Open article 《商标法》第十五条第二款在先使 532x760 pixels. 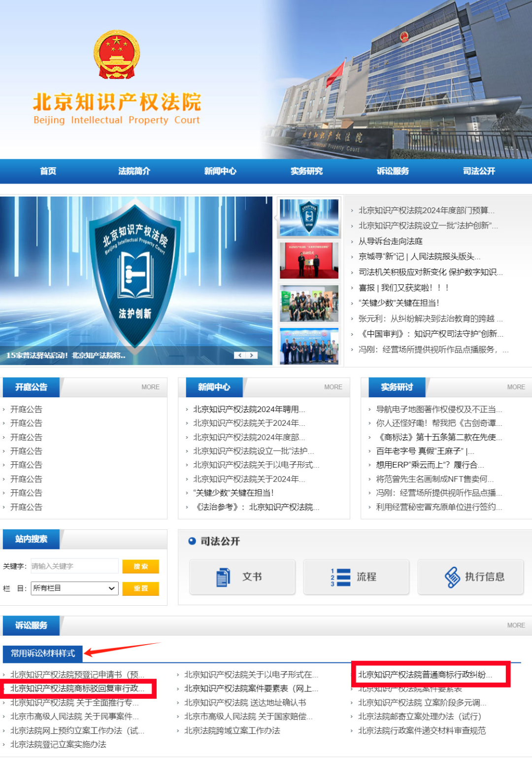click(439, 437)
